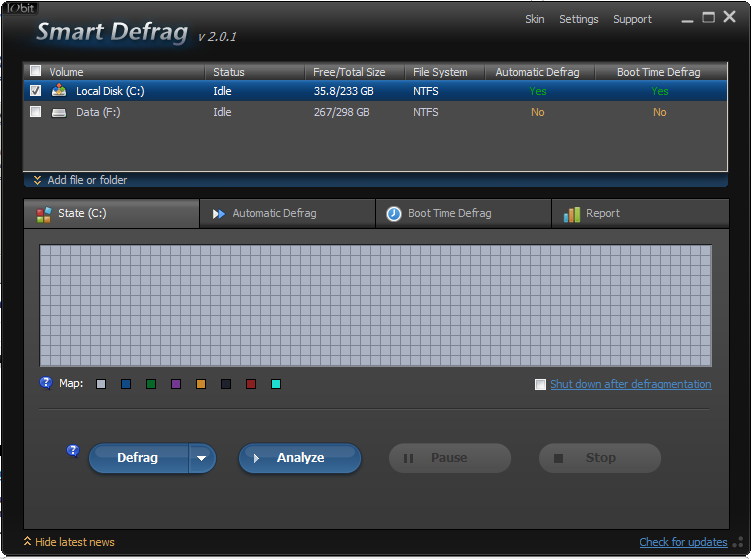
Task: Open the Skin menu
Action: (535, 19)
